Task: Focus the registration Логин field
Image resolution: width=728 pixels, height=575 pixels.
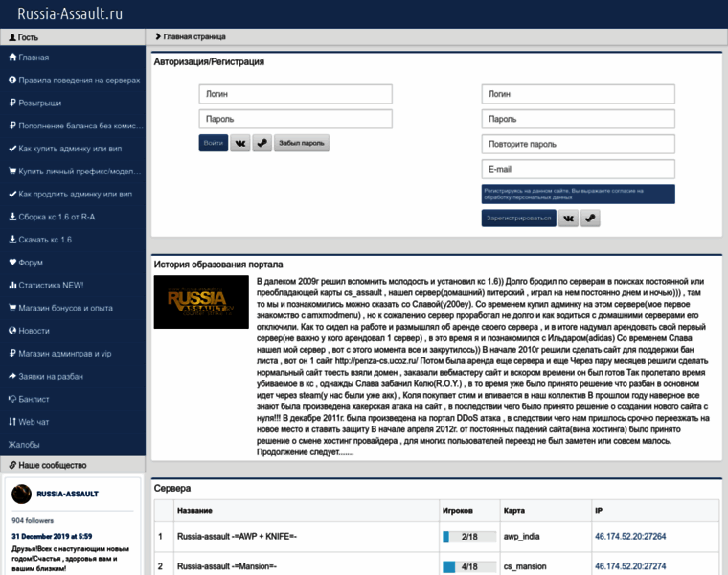Action: point(578,94)
